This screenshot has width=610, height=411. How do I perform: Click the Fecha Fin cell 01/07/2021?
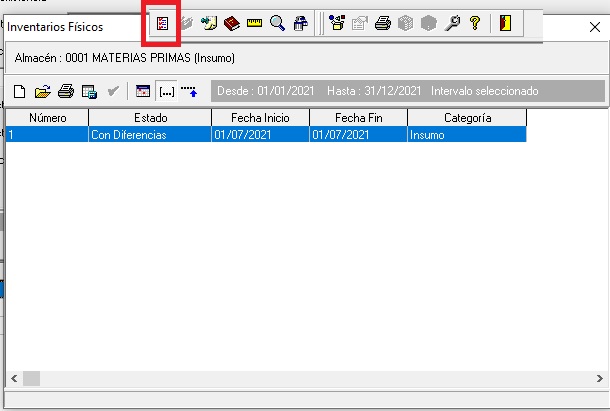tap(358, 135)
